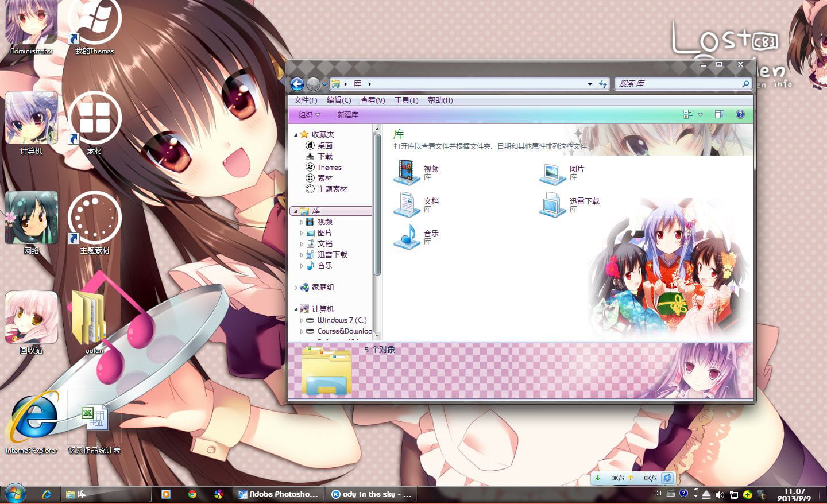Viewport: 827px width, 504px height.
Task: Open the 查看(V) menu
Action: point(373,100)
